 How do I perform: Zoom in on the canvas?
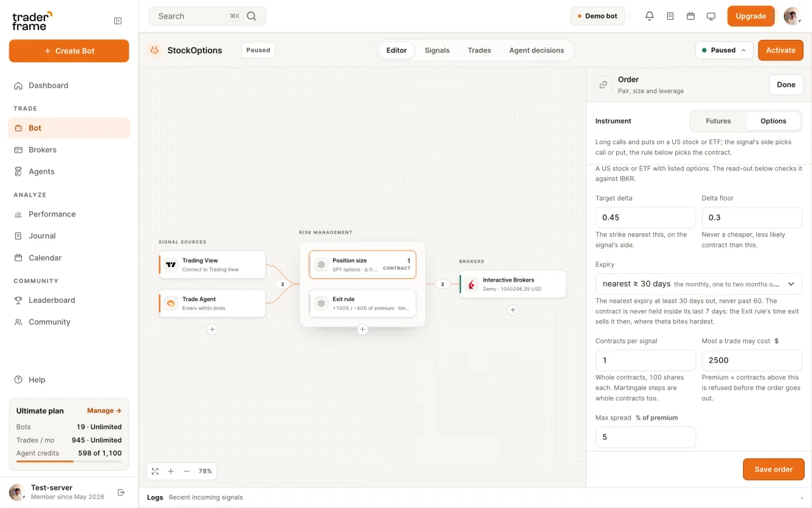(x=170, y=471)
